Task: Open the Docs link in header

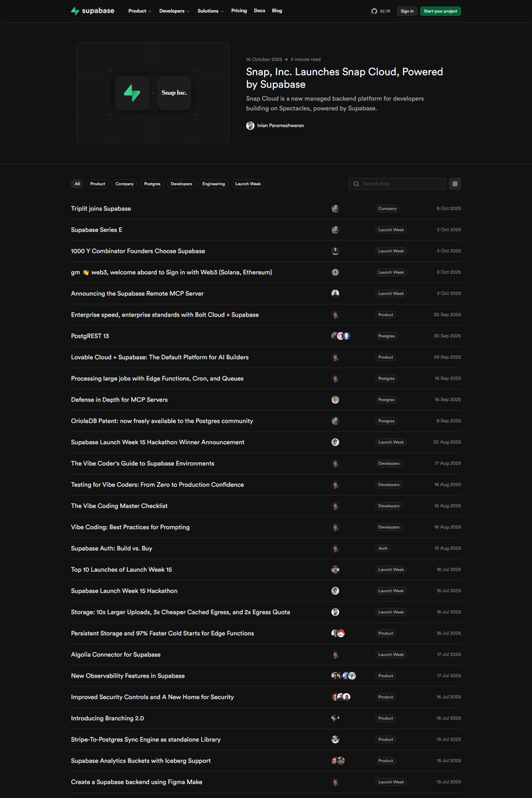Action: 259,11
